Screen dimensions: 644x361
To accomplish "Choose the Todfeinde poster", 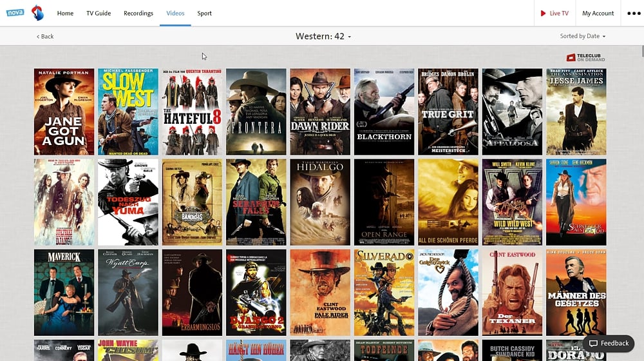I will (384, 350).
